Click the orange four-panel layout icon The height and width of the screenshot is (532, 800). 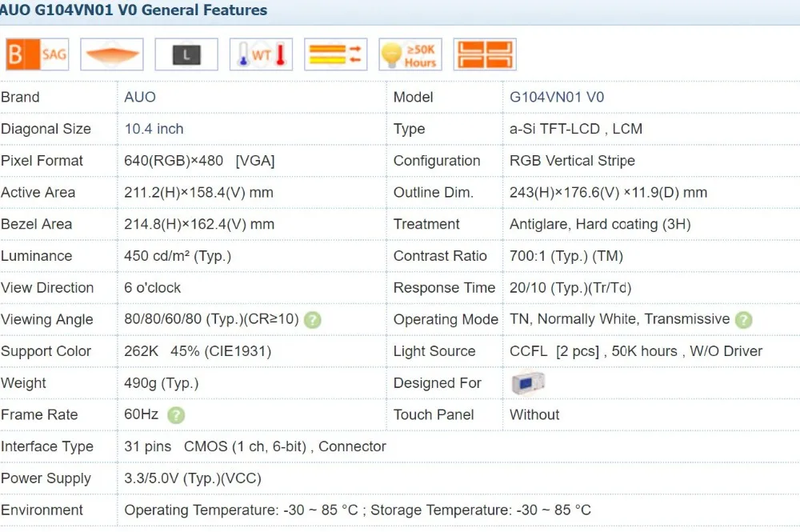coord(485,54)
